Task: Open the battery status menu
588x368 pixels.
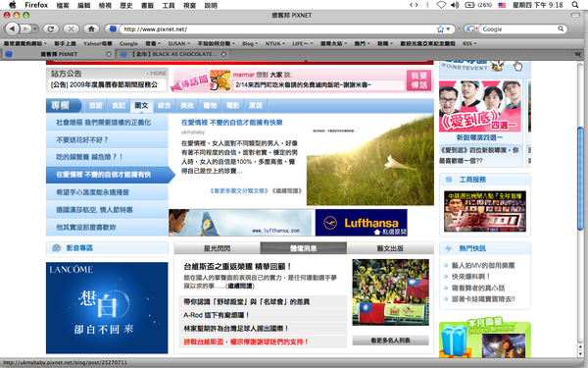Action: click(478, 5)
